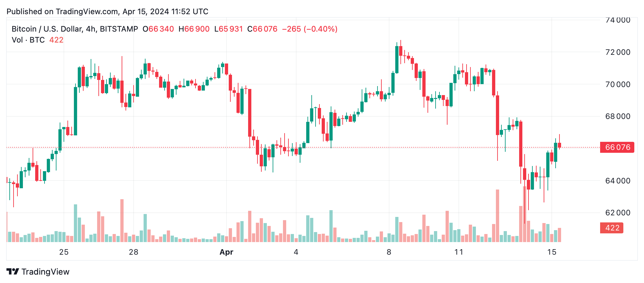This screenshot has width=644, height=283.
Task: Click the TradingView wordmark text at bottom
Action: (45, 272)
